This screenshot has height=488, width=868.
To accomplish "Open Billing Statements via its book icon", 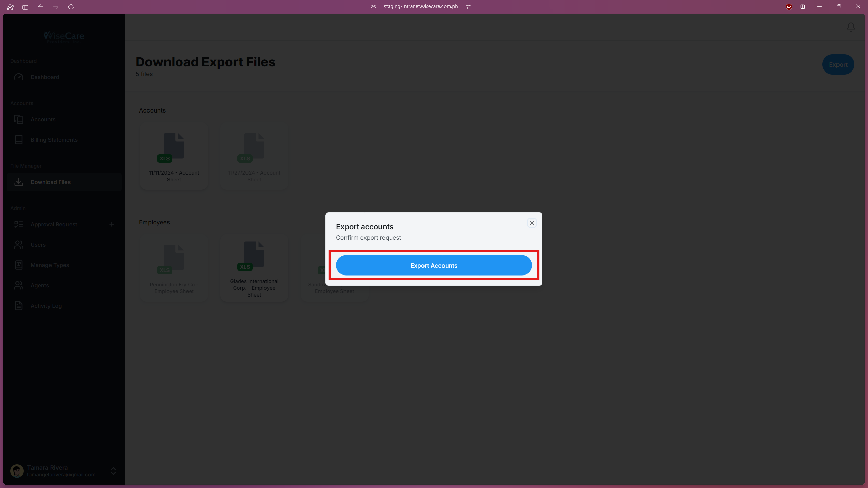I will point(19,140).
